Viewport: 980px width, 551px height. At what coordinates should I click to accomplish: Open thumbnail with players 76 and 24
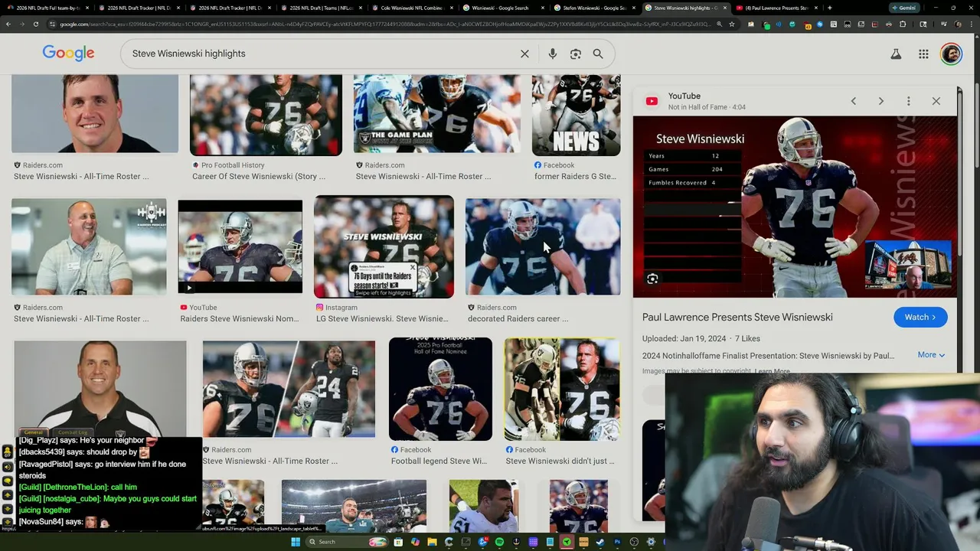click(x=289, y=389)
